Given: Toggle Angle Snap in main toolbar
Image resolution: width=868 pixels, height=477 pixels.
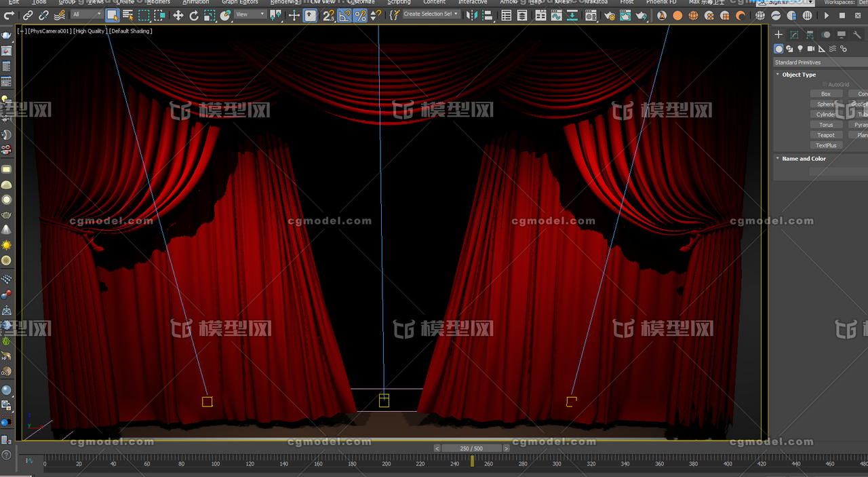Looking at the screenshot, I should [344, 15].
